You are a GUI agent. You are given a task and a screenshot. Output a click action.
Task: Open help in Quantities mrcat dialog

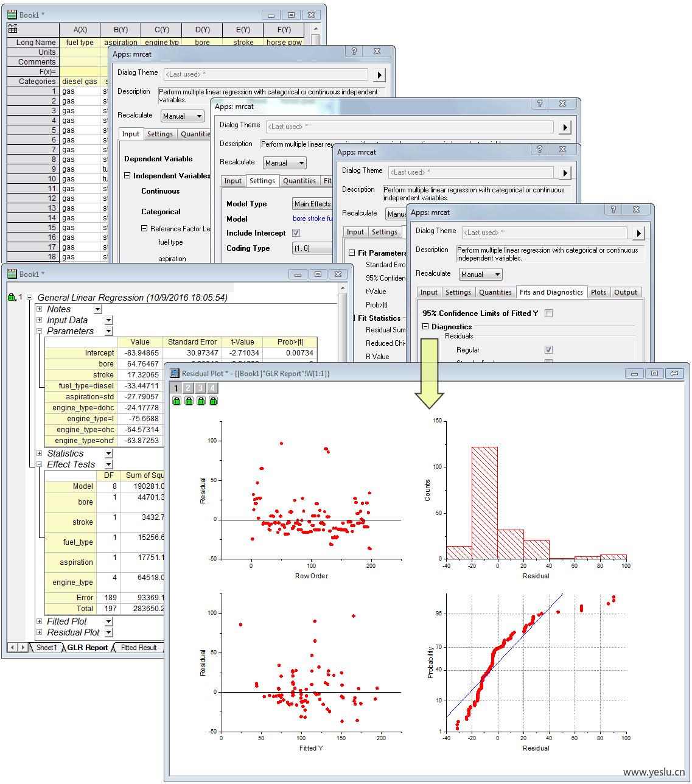539,149
